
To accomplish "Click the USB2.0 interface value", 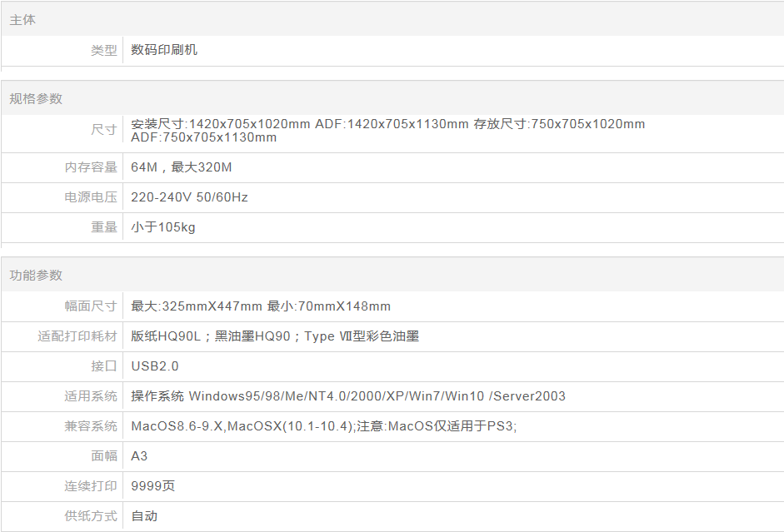I will [155, 366].
